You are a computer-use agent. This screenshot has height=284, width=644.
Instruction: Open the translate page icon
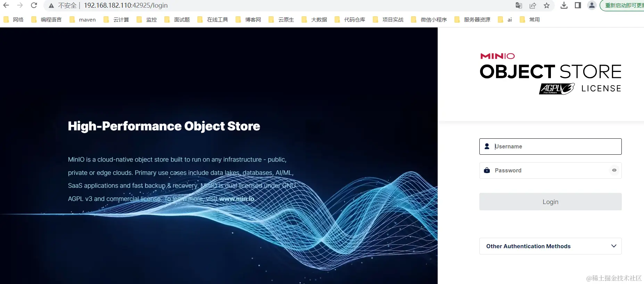[x=519, y=5]
